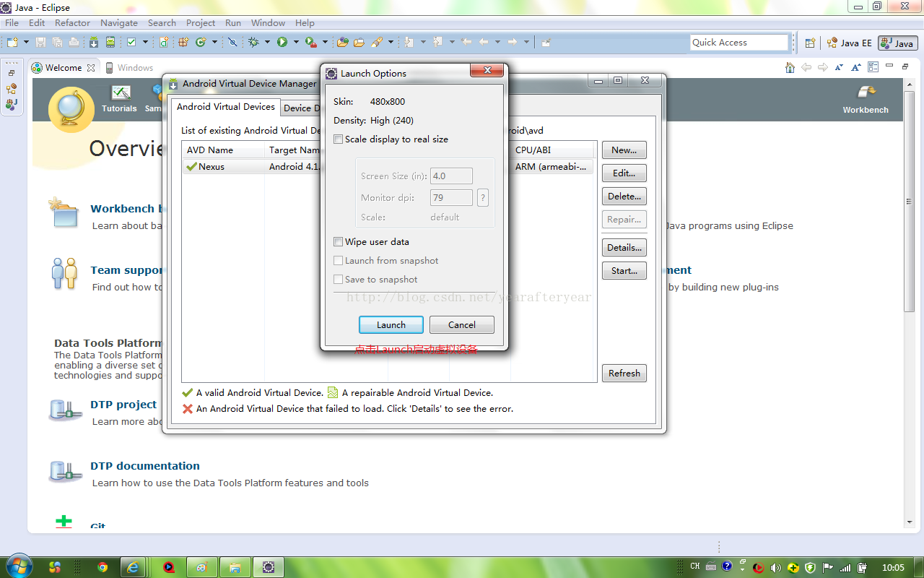Screen dimensions: 924x578
Task: Click the Workbench icon on Welcome page
Action: click(866, 92)
